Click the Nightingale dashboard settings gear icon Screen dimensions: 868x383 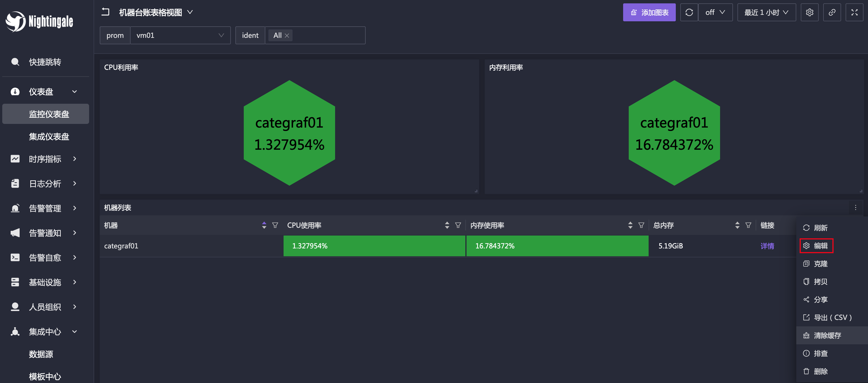click(810, 12)
